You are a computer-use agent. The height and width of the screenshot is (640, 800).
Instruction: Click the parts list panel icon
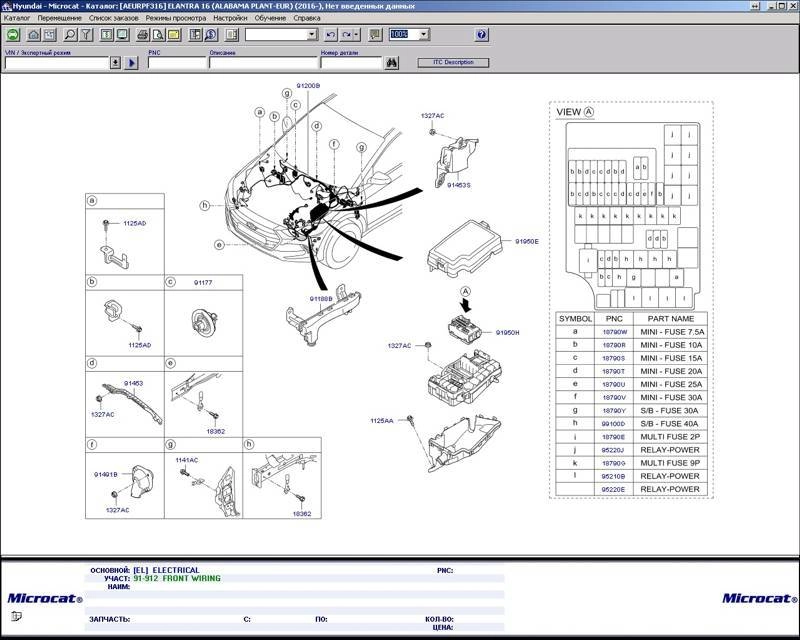195,35
